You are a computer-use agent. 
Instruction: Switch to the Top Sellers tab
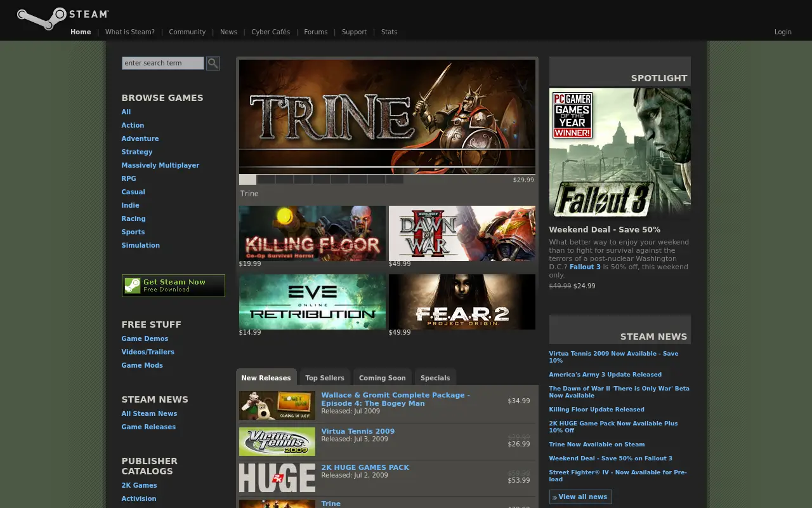(x=325, y=377)
